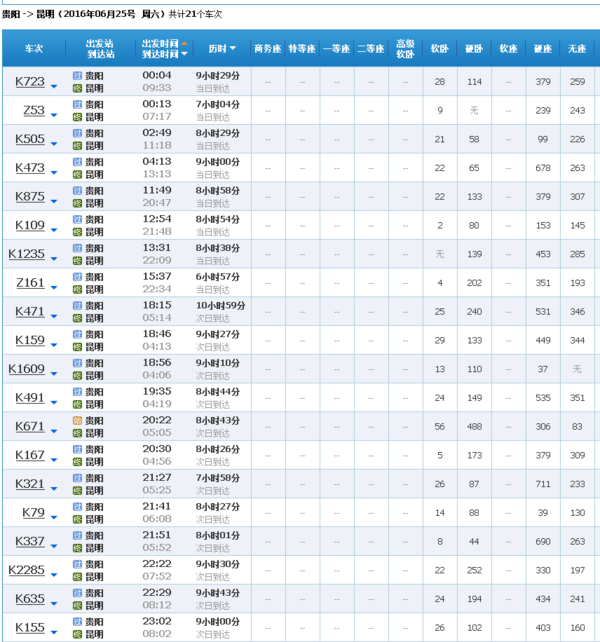Open the dropdown arrow beside train K79

coord(54,520)
